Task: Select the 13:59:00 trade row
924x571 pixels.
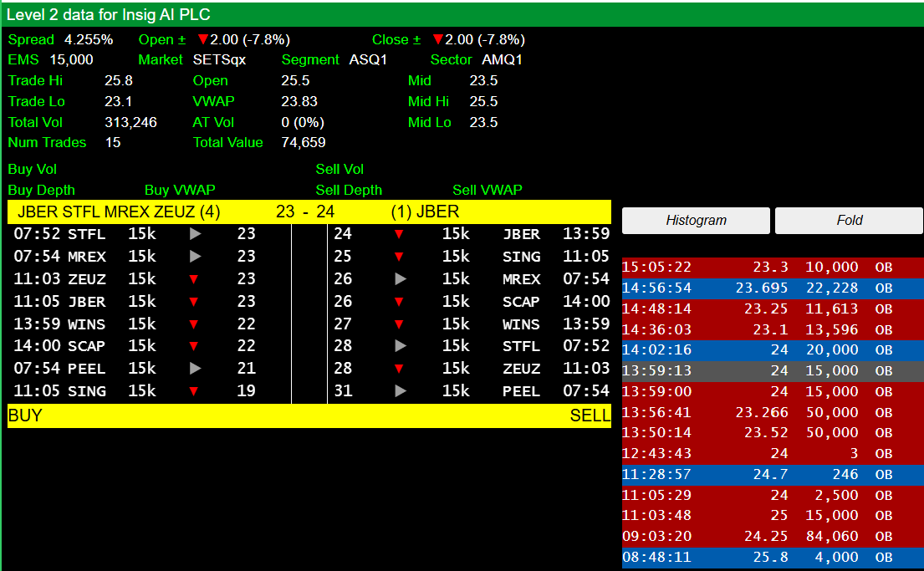Action: point(773,391)
